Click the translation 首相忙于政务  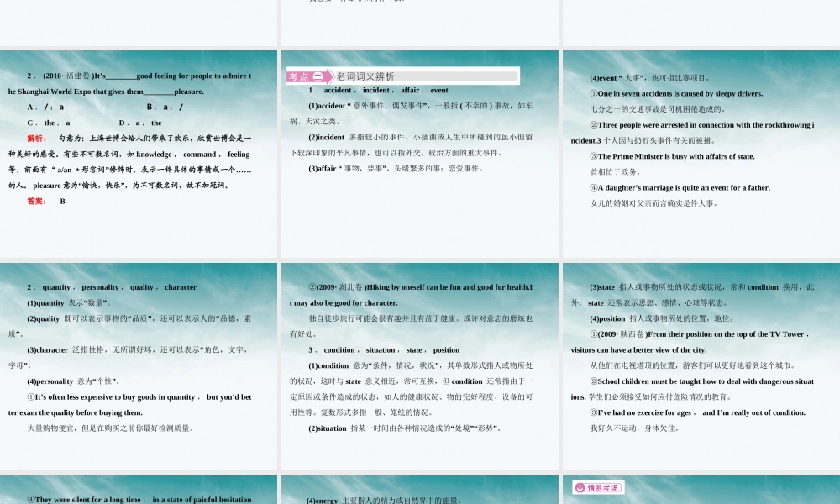[616, 172]
